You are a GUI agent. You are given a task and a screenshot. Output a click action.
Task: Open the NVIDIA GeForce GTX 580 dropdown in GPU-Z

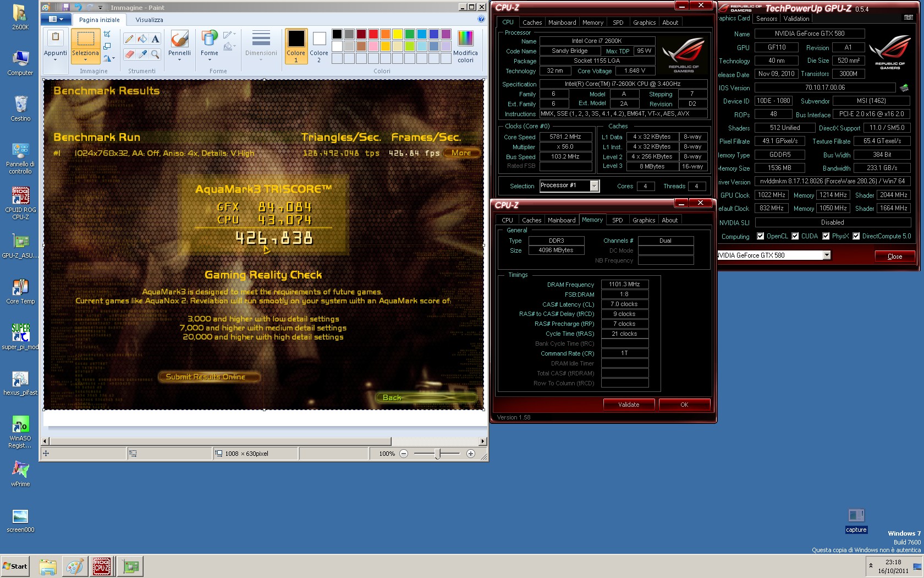(x=826, y=255)
